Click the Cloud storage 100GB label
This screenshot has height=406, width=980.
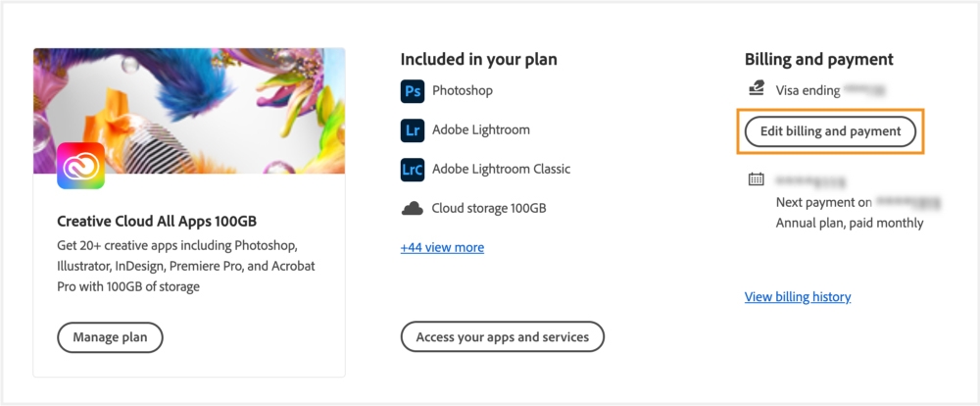coord(489,208)
